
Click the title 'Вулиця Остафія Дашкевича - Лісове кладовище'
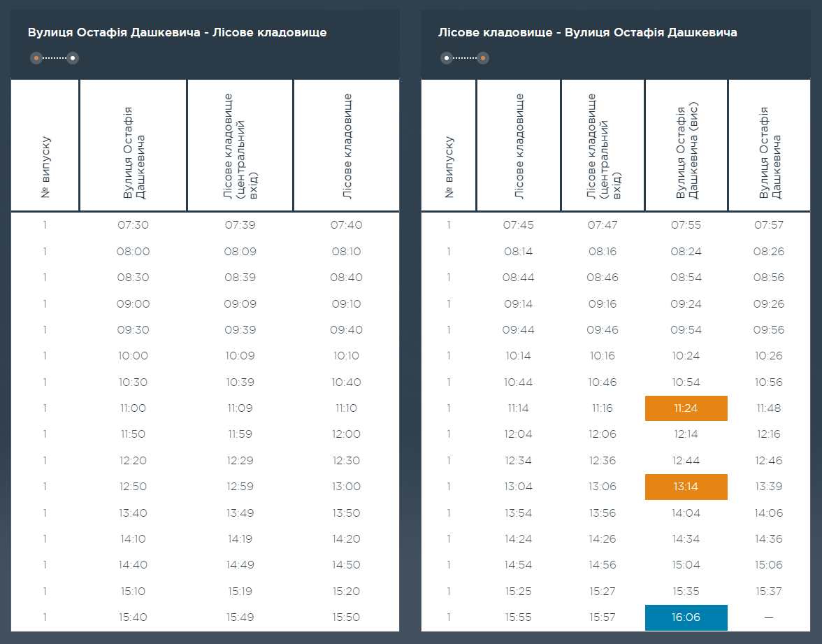[177, 33]
